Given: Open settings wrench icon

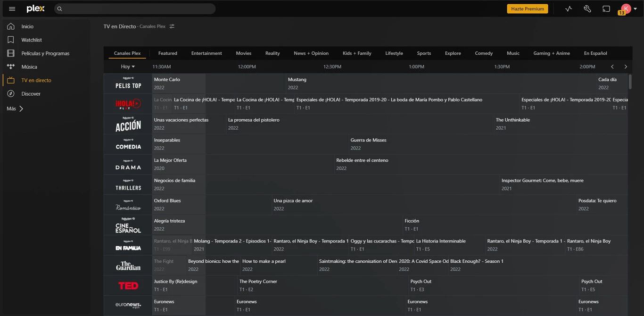Looking at the screenshot, I should pos(587,9).
